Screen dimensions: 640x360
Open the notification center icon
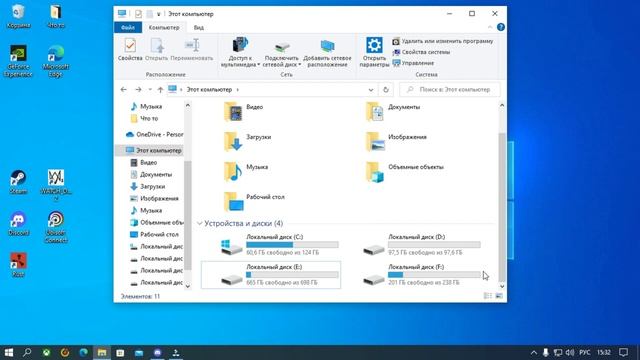click(x=623, y=352)
